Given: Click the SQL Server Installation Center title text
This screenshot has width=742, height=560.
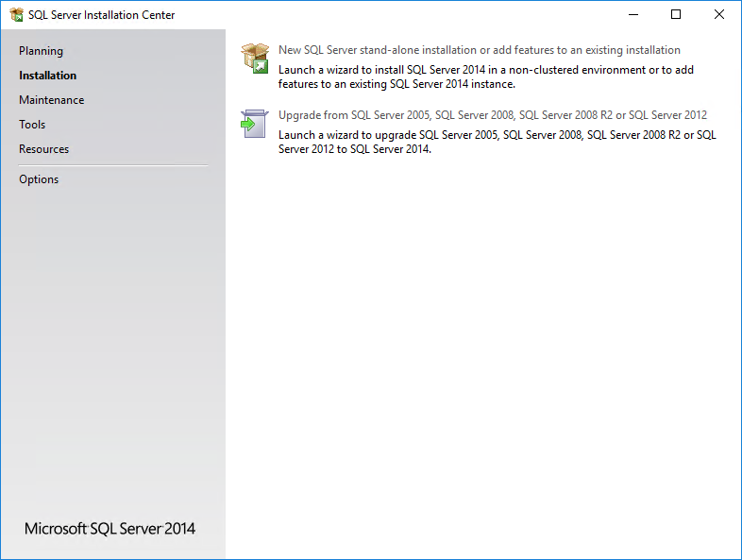Looking at the screenshot, I should (101, 15).
